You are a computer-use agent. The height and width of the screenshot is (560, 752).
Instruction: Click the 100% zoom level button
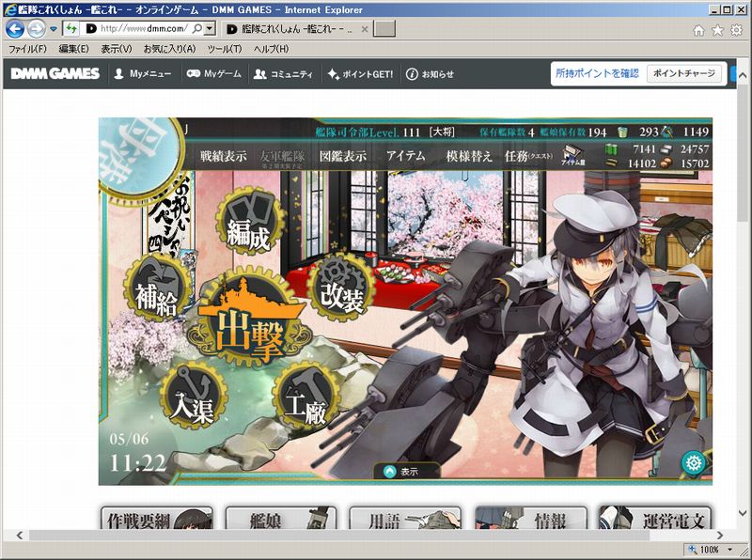pos(705,550)
